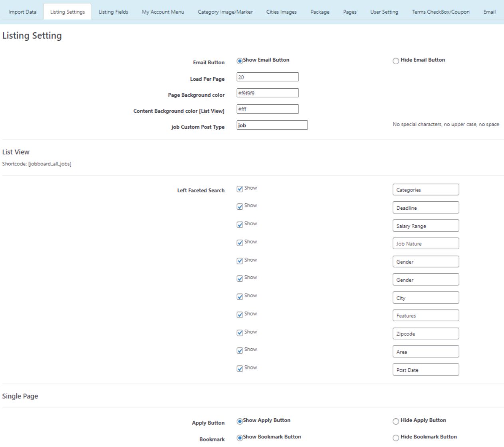Focus the Content Background color input
Image resolution: width=504 pixels, height=447 pixels.
click(268, 109)
